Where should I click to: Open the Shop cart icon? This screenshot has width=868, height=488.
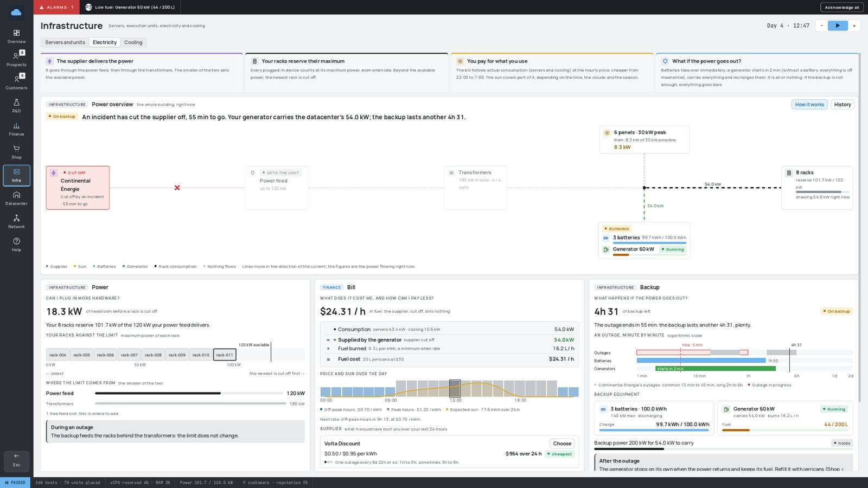[16, 152]
